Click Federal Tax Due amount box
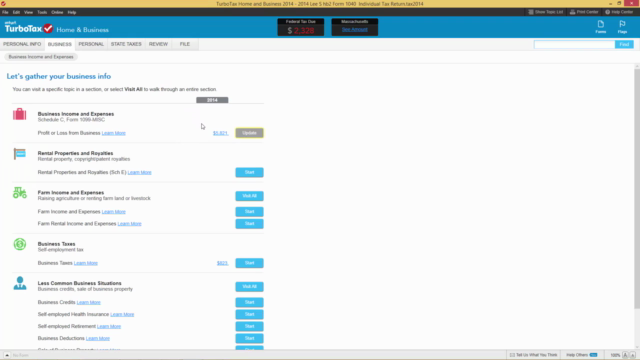Screen dimensions: 640x360 [x=301, y=27]
